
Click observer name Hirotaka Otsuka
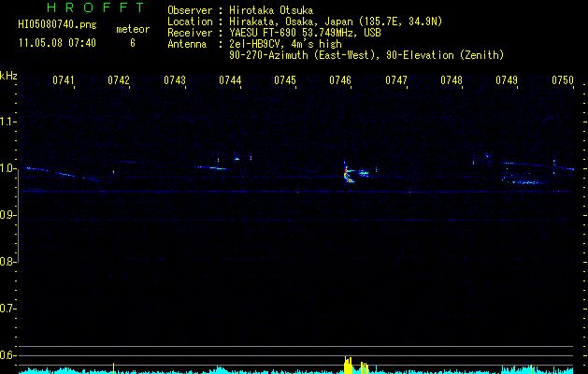pos(271,10)
